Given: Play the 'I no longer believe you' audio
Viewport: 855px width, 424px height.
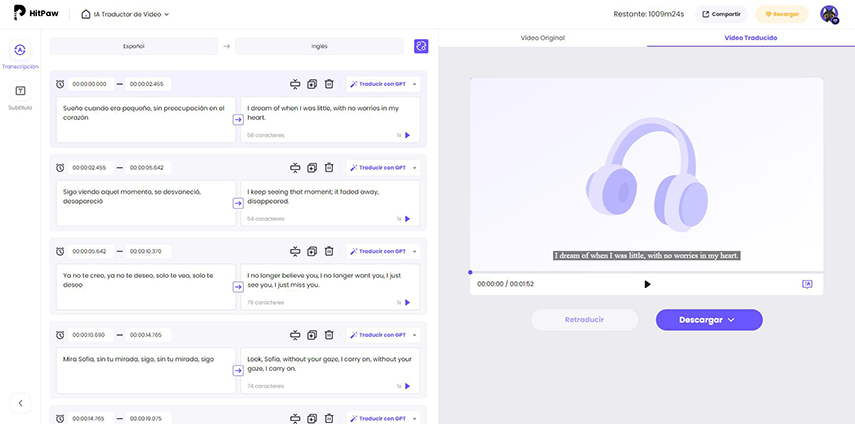Looking at the screenshot, I should 407,302.
